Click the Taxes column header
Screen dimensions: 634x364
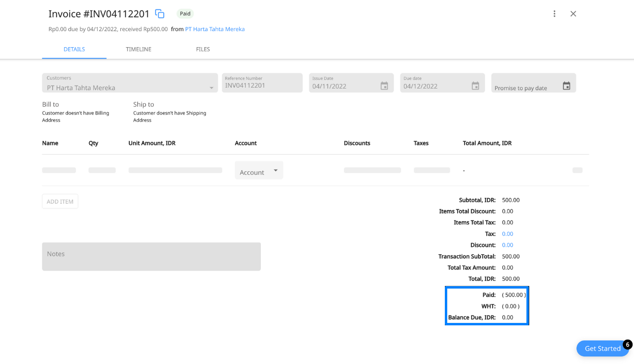(421, 143)
